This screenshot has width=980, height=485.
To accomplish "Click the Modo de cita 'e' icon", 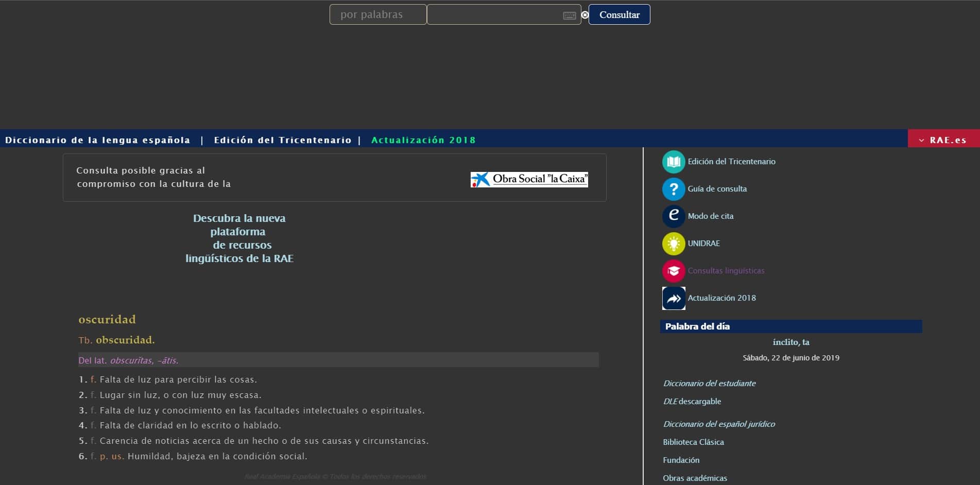I will pyautogui.click(x=674, y=216).
